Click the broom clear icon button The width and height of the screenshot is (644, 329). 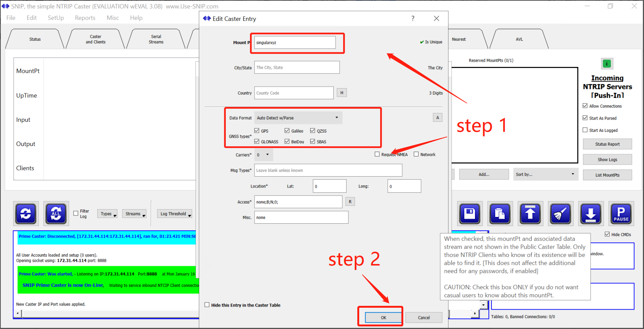pyautogui.click(x=561, y=214)
